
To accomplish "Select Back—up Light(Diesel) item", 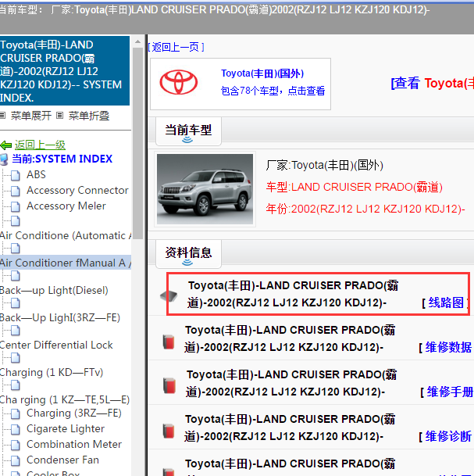I will click(x=54, y=291).
